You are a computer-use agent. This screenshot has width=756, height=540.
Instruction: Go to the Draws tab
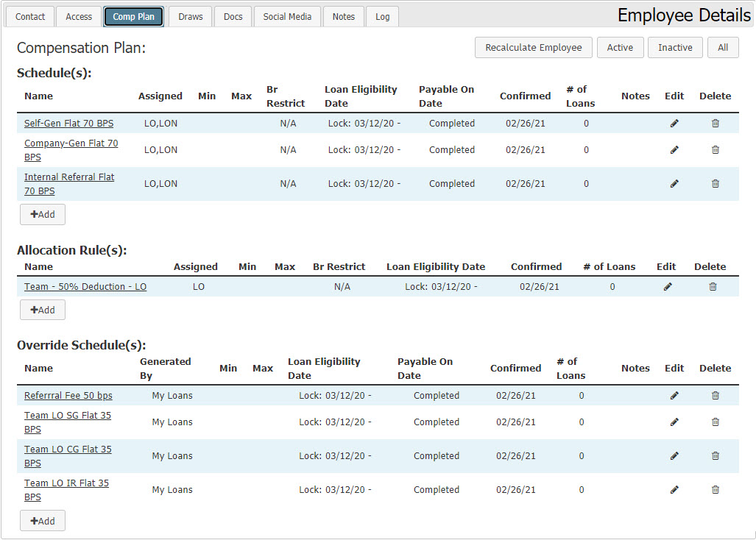[x=191, y=16]
